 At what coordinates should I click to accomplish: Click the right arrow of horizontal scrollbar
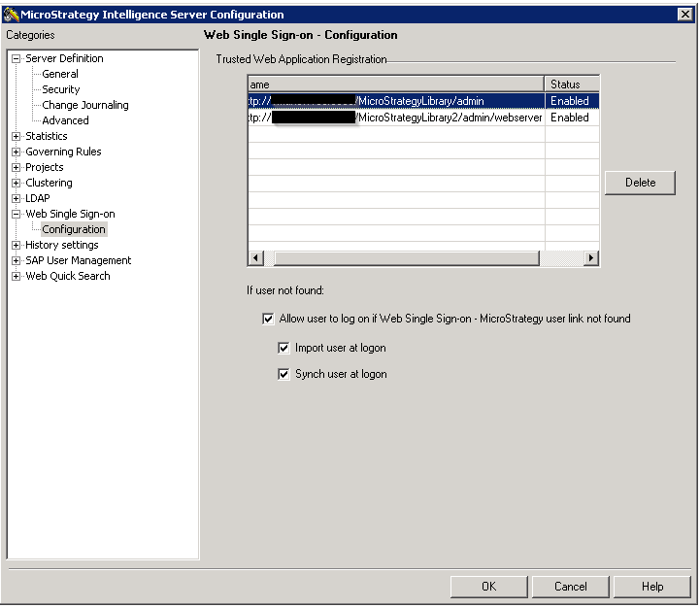(x=591, y=257)
